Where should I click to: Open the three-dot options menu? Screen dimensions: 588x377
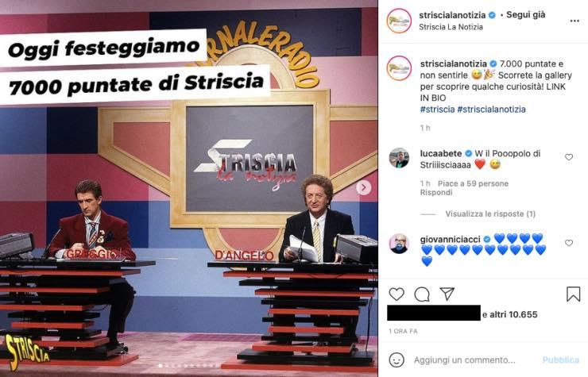[574, 21]
